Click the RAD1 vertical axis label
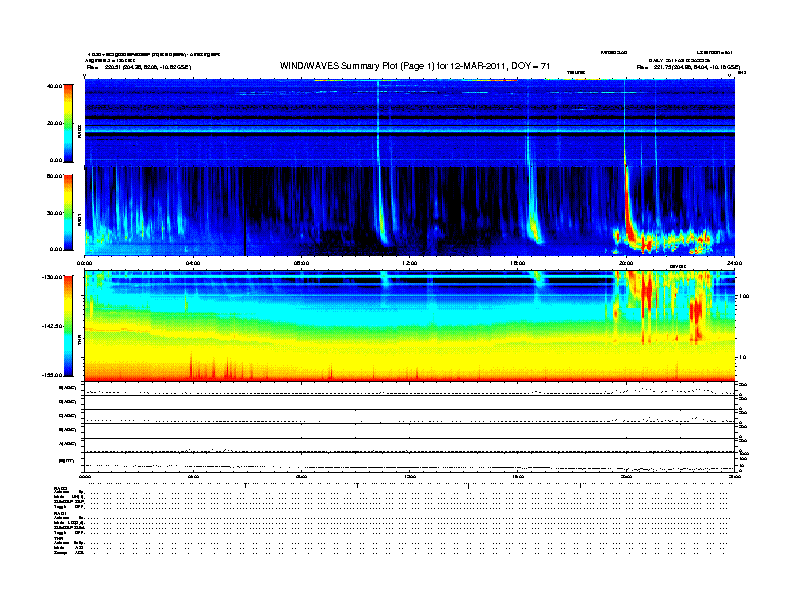The image size is (792, 612). point(79,219)
